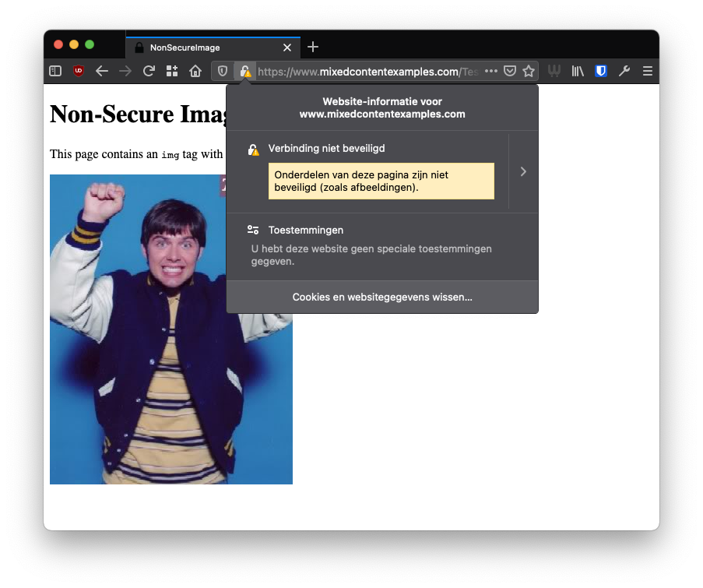Close the NonSecureImage tab
703x588 pixels.
tap(287, 47)
